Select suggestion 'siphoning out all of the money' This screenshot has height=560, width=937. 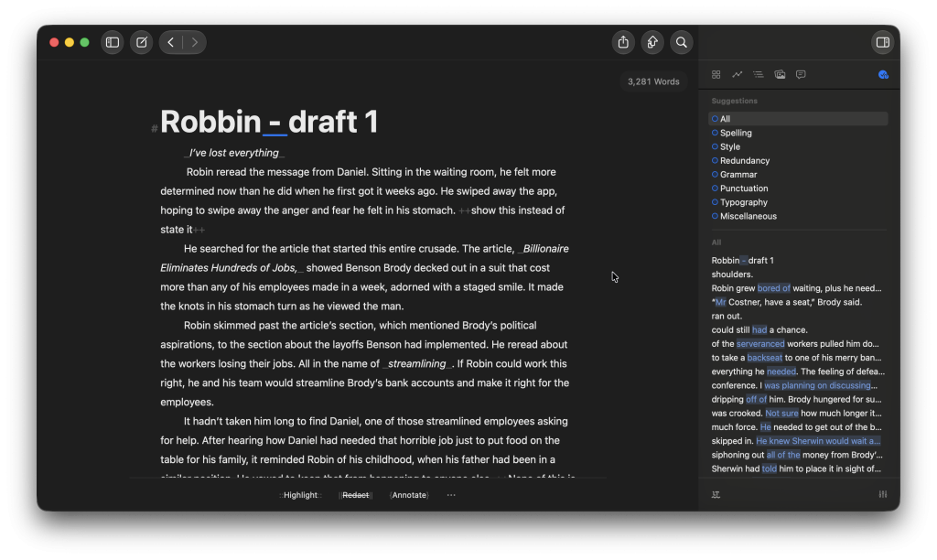click(x=798, y=455)
